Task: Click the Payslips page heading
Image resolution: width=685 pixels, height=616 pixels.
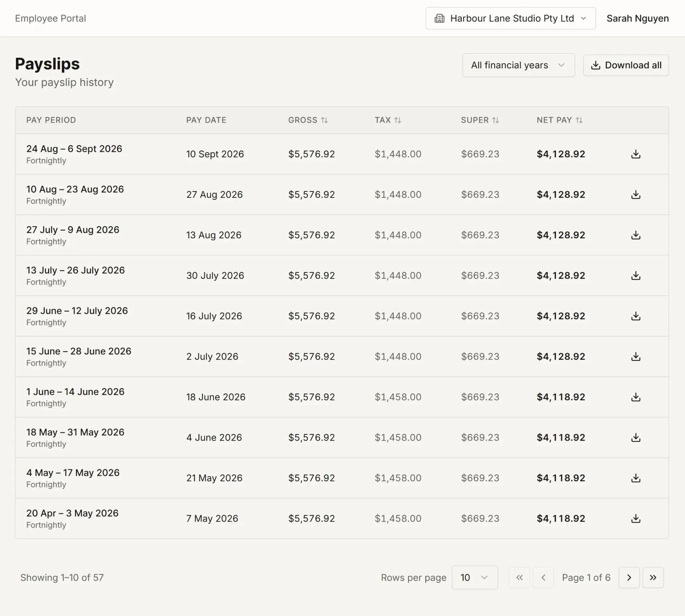Action: pos(47,64)
